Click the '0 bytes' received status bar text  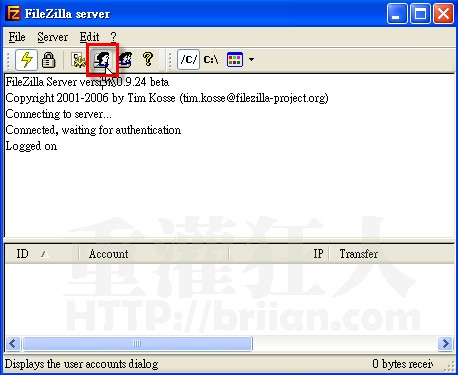tap(403, 364)
